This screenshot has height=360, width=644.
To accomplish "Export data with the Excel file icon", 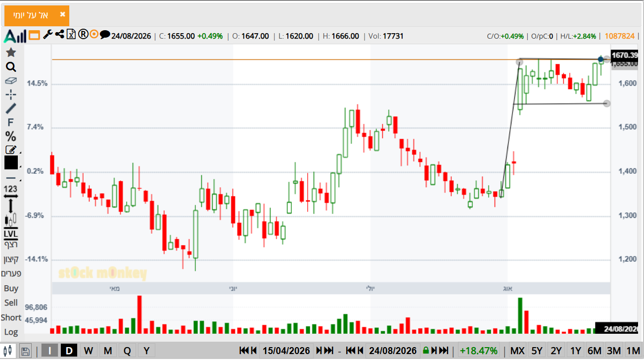I will pyautogui.click(x=71, y=34).
